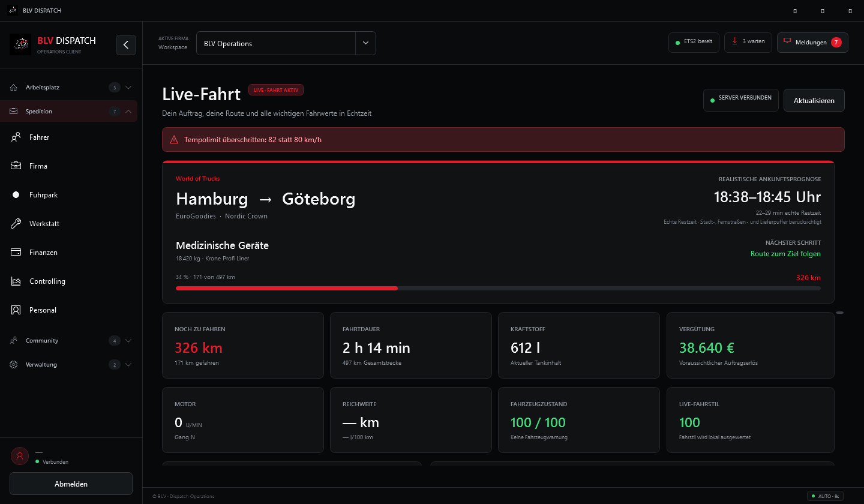Click the Personal badge icon
864x504 pixels.
tap(16, 310)
